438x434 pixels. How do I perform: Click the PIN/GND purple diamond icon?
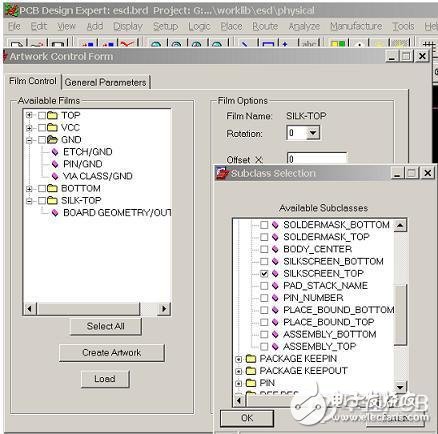pyautogui.click(x=55, y=164)
